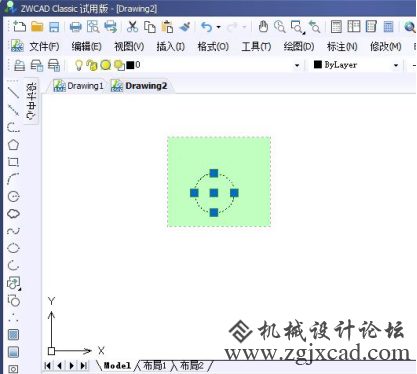417x374 pixels.
Task: Click the last-tab navigation arrow button
Action: 84,366
